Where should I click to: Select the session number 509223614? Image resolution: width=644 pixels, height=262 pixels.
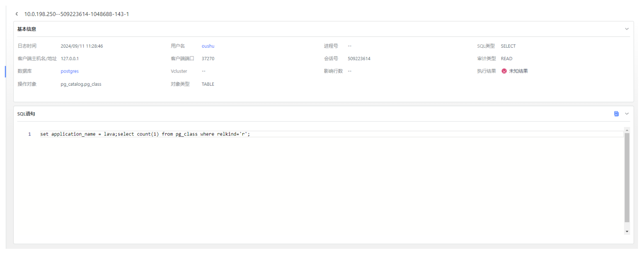[359, 58]
